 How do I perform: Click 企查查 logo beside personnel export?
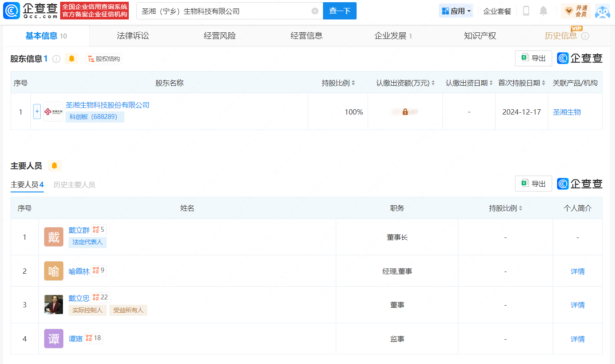click(580, 184)
